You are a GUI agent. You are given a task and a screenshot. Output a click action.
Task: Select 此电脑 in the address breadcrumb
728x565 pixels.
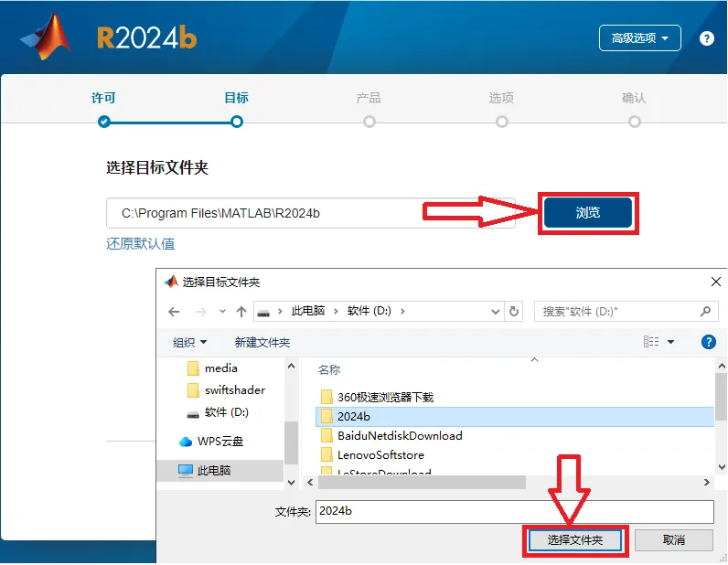tap(308, 311)
